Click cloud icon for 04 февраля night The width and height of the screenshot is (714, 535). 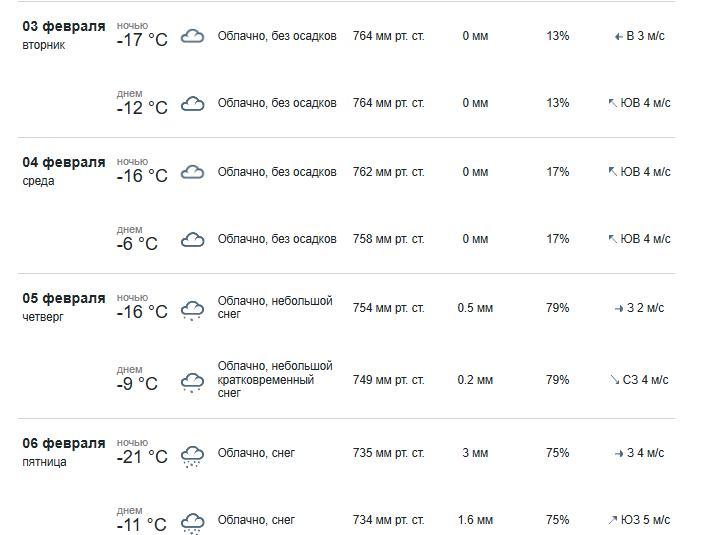(192, 172)
